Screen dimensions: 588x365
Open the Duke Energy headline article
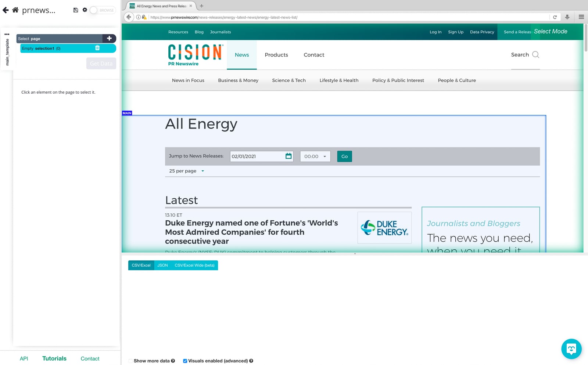251,232
